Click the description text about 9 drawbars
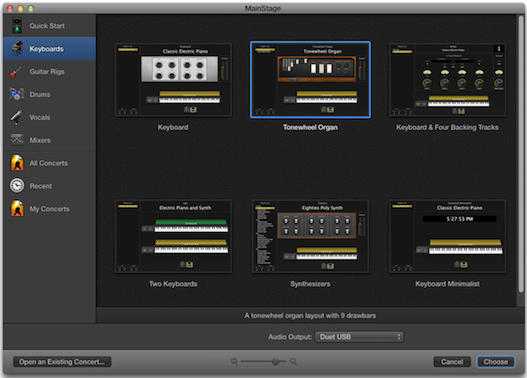The width and height of the screenshot is (527, 378). tap(310, 316)
